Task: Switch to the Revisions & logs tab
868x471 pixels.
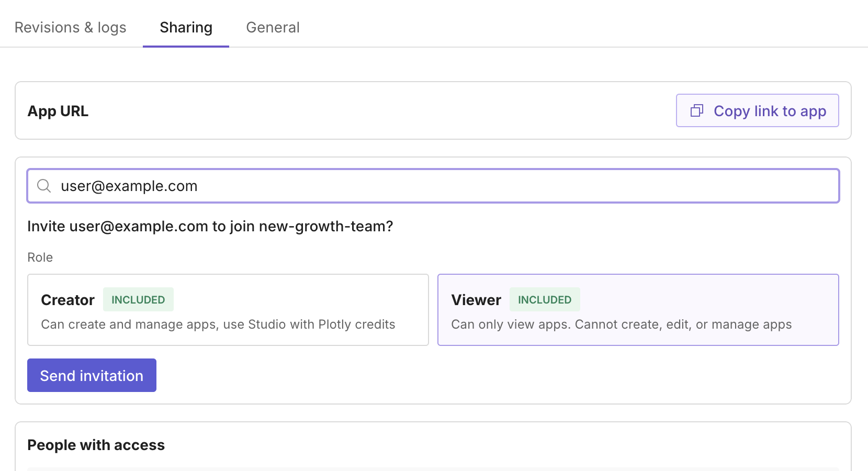Action: click(71, 27)
